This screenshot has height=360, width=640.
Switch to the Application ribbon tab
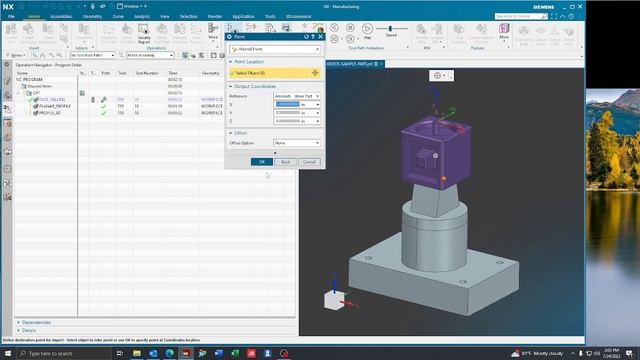tap(243, 16)
